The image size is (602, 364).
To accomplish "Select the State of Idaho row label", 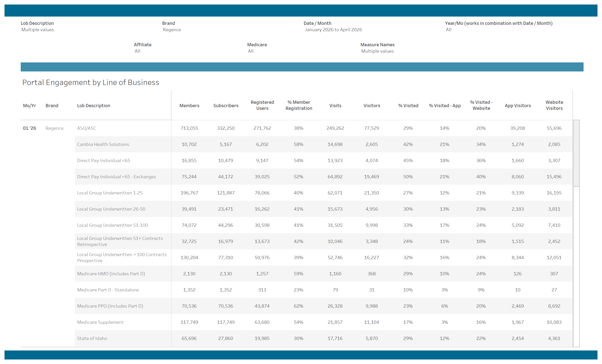I will [x=92, y=338].
